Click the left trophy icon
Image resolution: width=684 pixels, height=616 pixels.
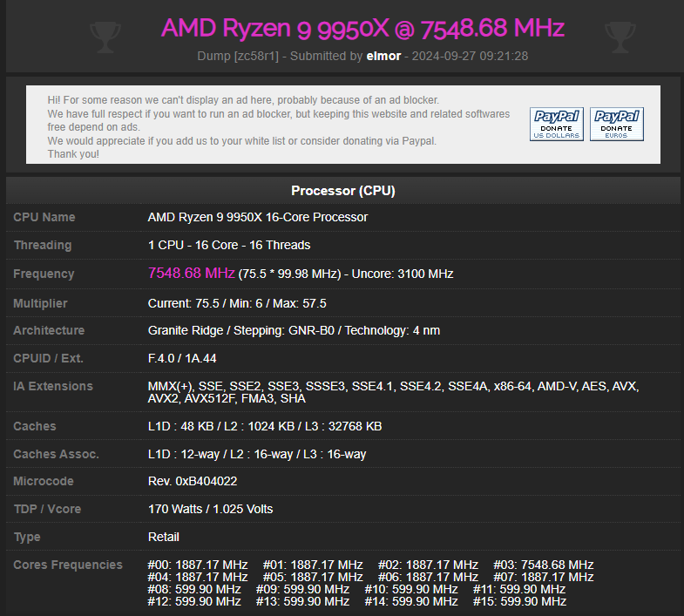point(105,37)
